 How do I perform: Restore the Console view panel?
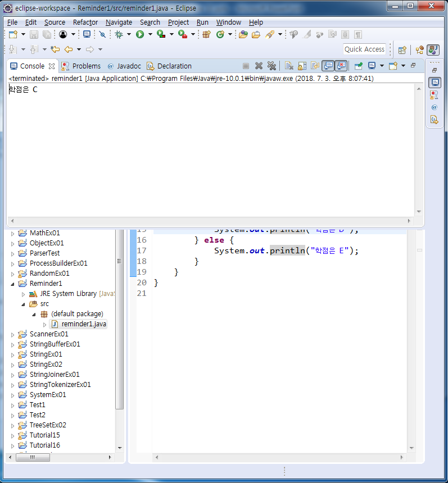[x=413, y=65]
